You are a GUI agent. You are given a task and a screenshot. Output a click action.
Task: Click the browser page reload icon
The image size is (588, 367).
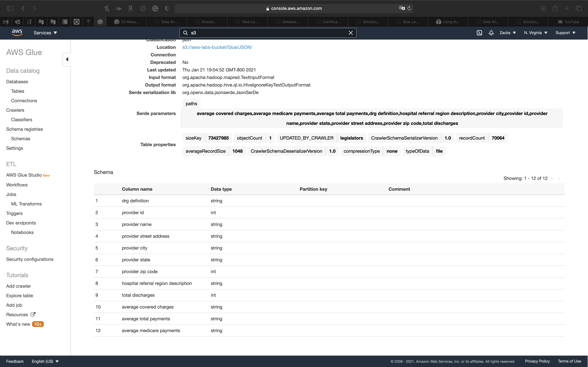pos(409,8)
